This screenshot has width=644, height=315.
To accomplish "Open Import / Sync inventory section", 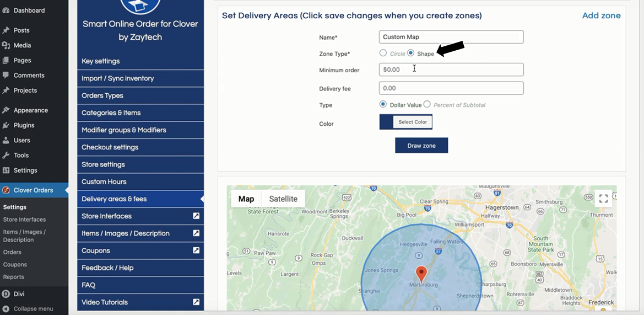I will pyautogui.click(x=140, y=78).
